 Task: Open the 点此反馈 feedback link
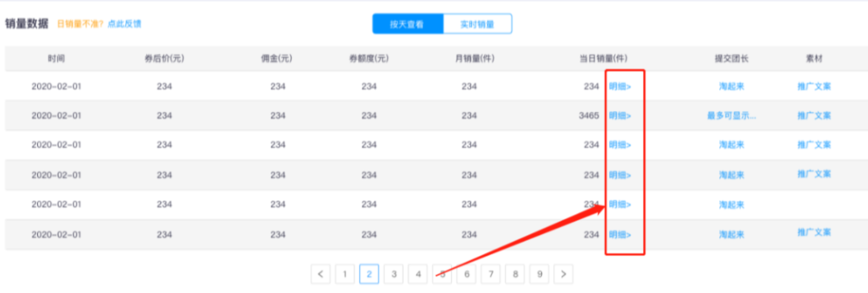click(125, 24)
